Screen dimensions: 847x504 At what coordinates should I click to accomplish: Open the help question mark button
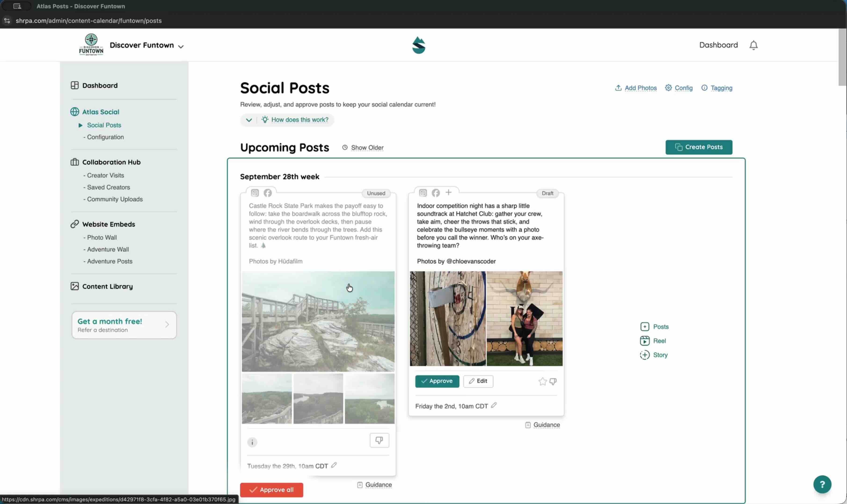822,484
